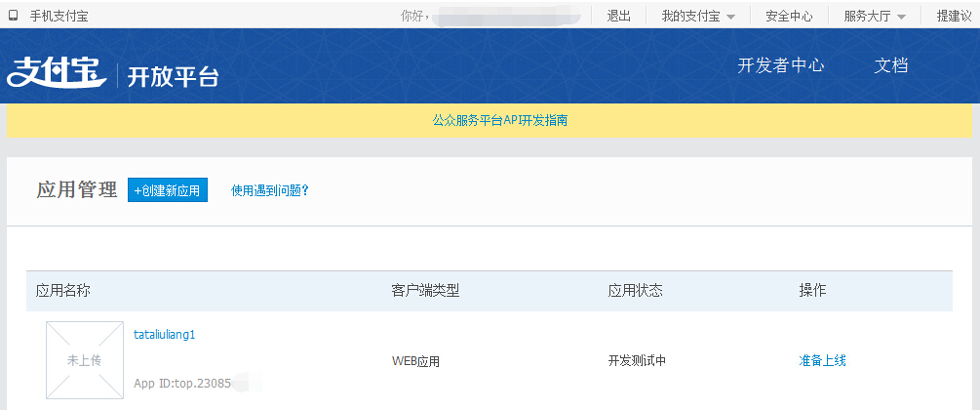Open the tataliuliang1 application link
Viewport: 980px width, 410px height.
pyautogui.click(x=165, y=334)
